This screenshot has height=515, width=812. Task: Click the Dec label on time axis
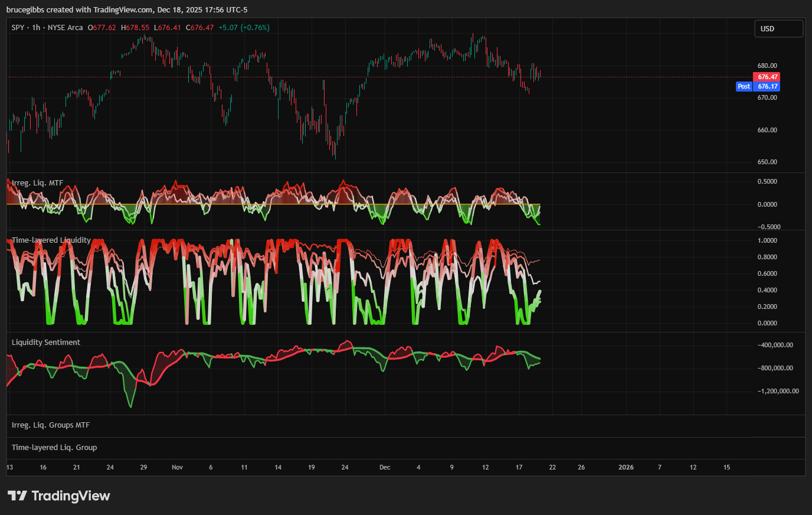[385, 467]
